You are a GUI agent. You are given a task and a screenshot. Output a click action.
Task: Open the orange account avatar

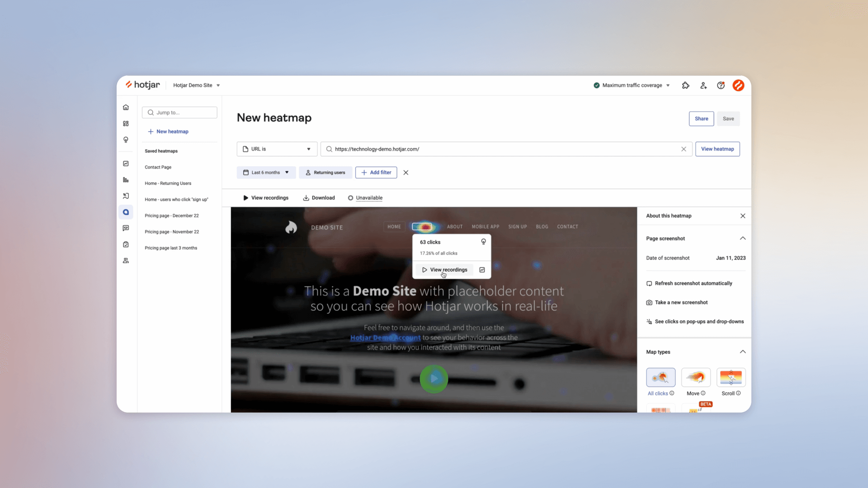(x=738, y=85)
